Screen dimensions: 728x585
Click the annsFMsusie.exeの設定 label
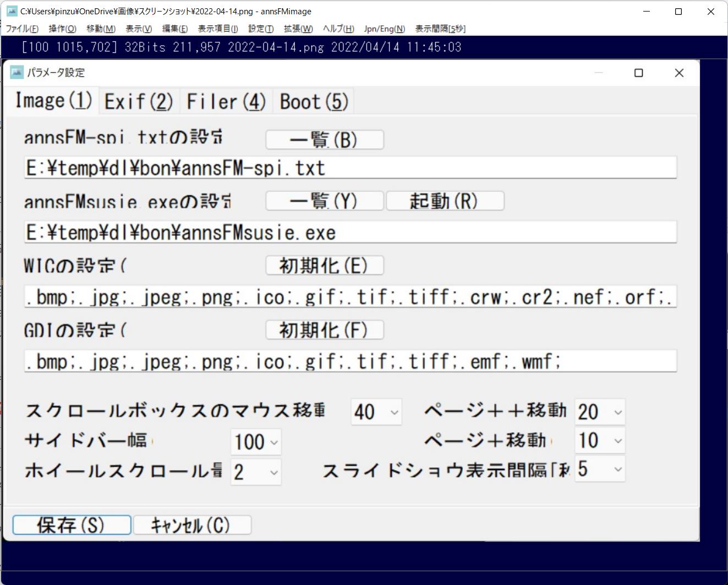click(128, 201)
